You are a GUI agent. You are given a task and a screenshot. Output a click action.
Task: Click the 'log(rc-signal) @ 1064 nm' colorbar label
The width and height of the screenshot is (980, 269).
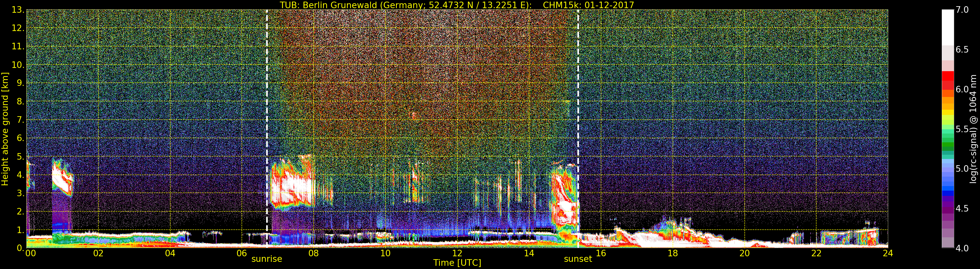tap(973, 129)
